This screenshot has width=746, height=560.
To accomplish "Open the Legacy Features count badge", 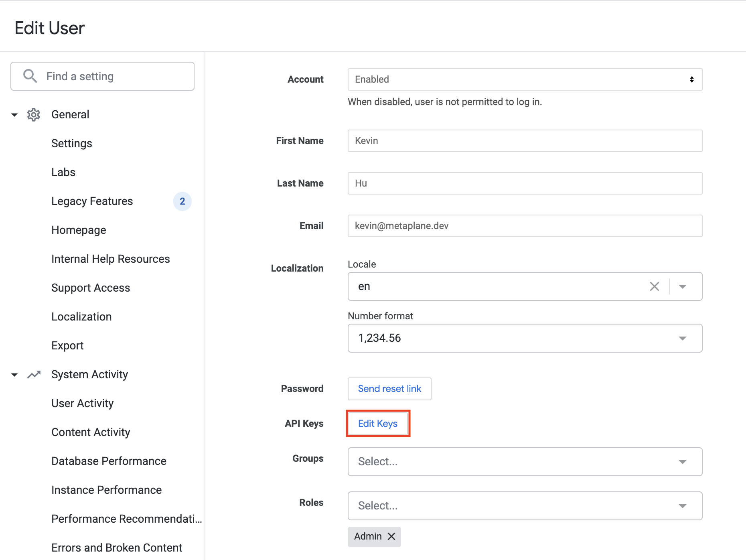I will (182, 201).
